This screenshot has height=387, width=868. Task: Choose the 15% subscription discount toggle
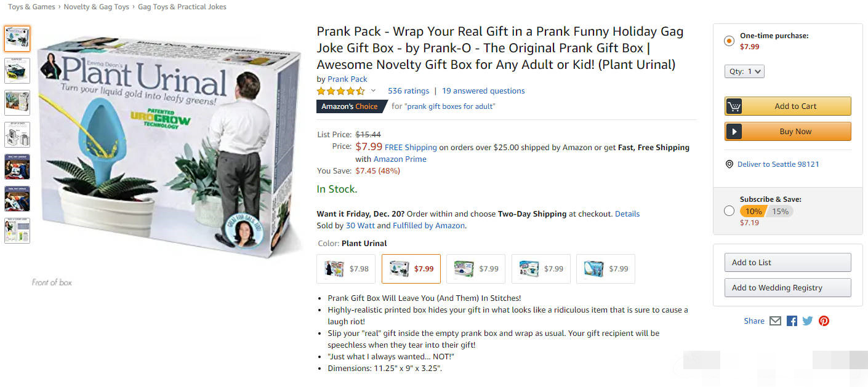pyautogui.click(x=780, y=211)
